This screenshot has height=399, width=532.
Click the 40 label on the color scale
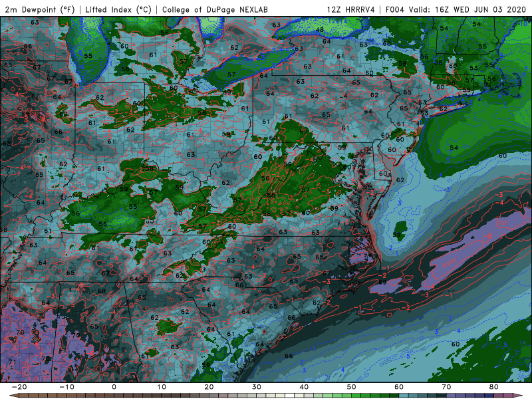tap(304, 387)
